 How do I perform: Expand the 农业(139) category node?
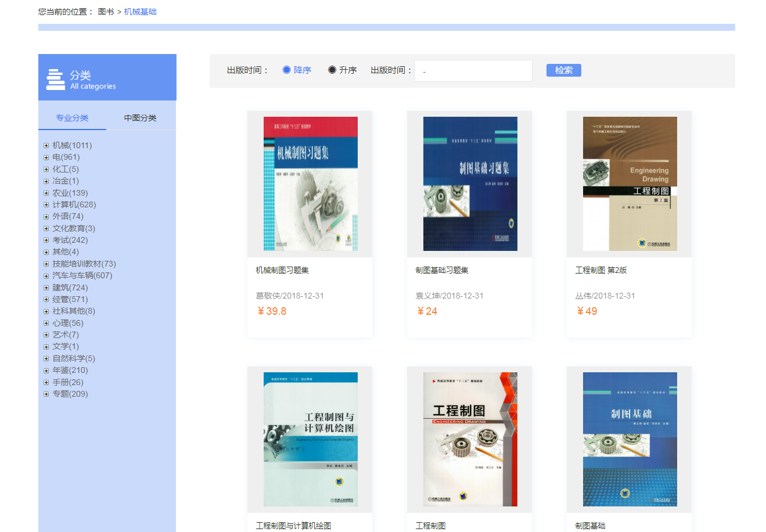(46, 193)
